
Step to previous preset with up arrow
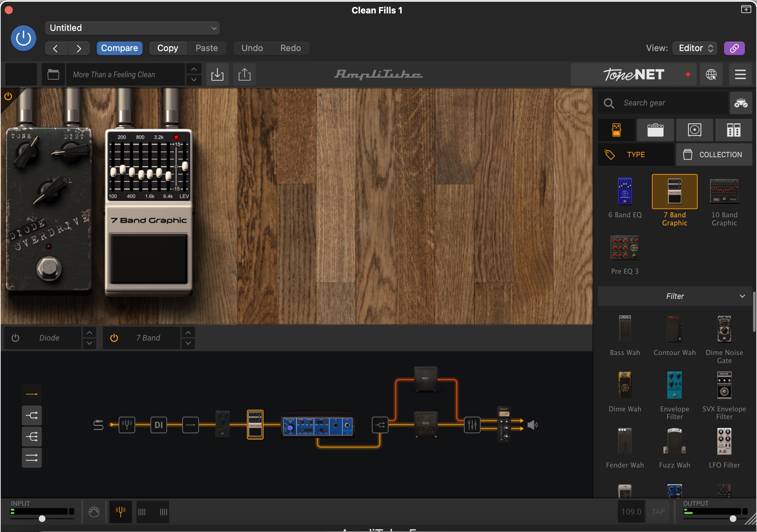point(194,69)
